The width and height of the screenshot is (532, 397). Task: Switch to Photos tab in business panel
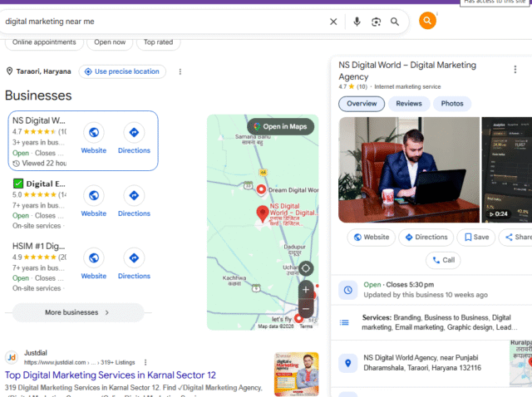pyautogui.click(x=452, y=104)
